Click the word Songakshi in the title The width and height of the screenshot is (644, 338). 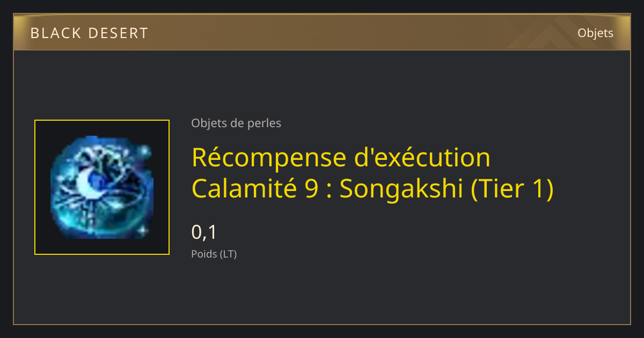(x=401, y=189)
